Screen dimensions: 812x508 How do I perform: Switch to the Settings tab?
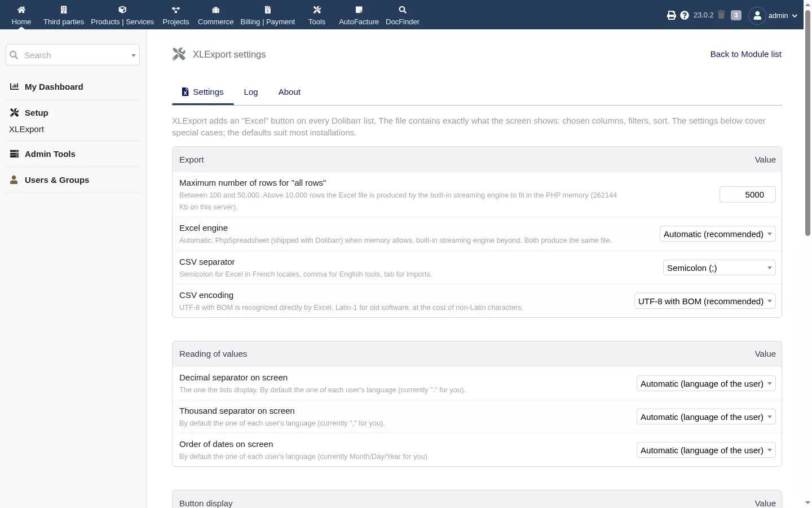point(202,92)
